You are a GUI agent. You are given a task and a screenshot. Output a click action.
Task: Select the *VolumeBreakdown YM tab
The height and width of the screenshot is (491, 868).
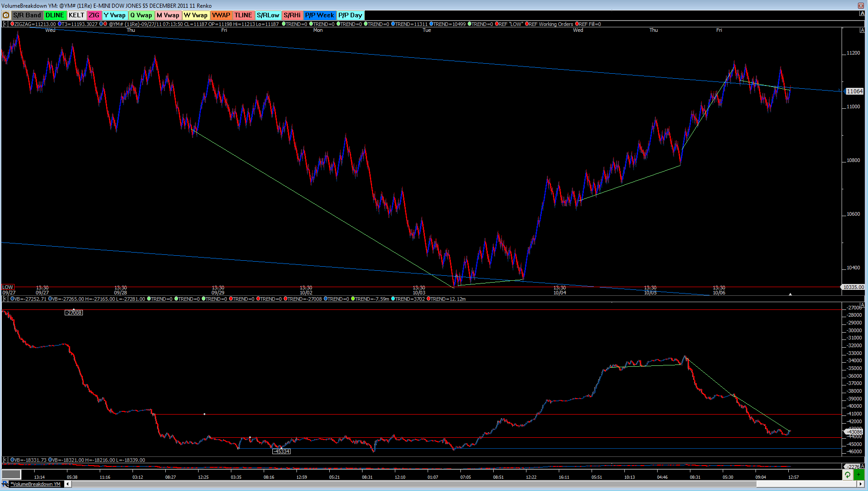[36, 484]
